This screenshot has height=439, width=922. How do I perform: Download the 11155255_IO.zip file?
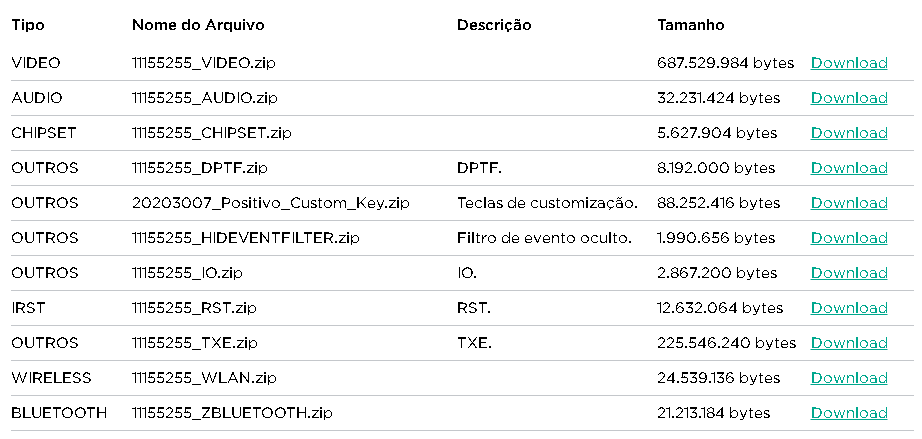849,273
